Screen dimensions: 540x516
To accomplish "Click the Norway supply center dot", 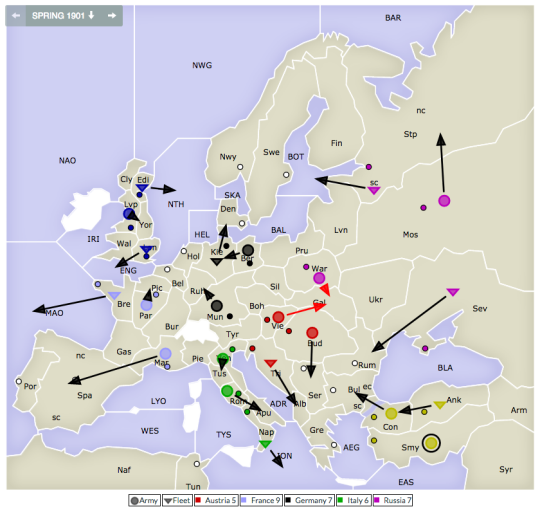I will coord(240,167).
